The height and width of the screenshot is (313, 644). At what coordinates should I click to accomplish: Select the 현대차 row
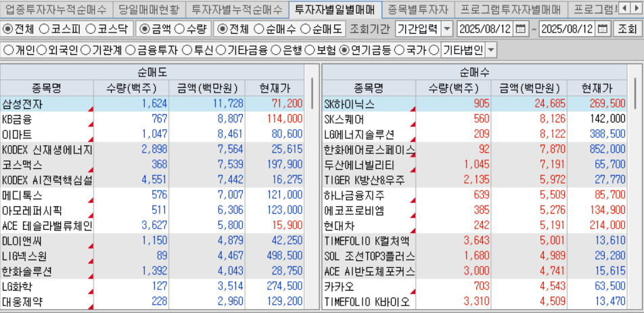pos(475,226)
